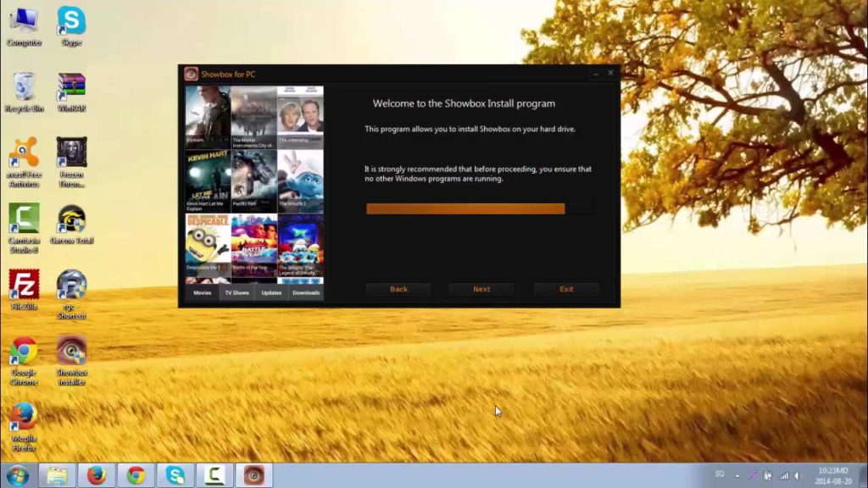Choose The Smurfs Legend of Smurfy poster

point(301,245)
